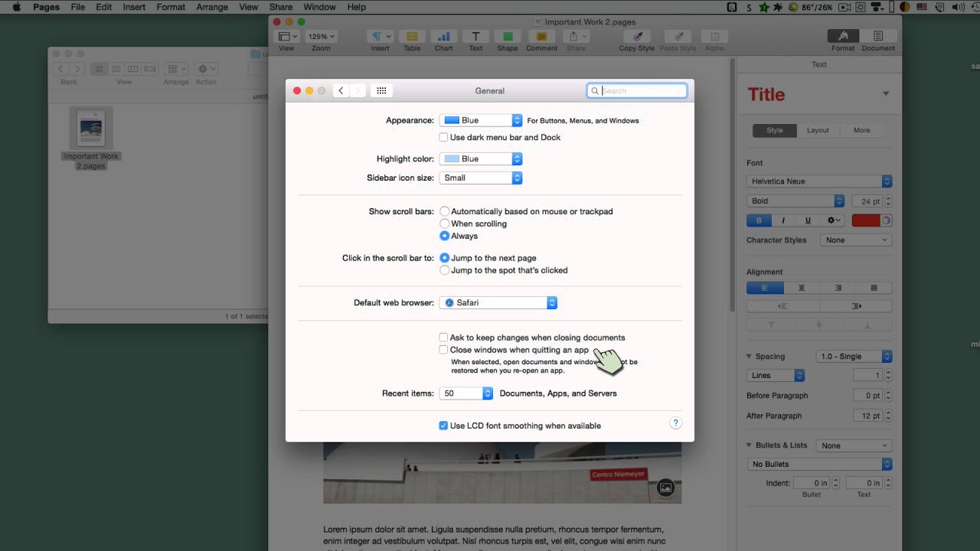Apply underline with the U button
This screenshot has width=980, height=551.
(x=808, y=220)
